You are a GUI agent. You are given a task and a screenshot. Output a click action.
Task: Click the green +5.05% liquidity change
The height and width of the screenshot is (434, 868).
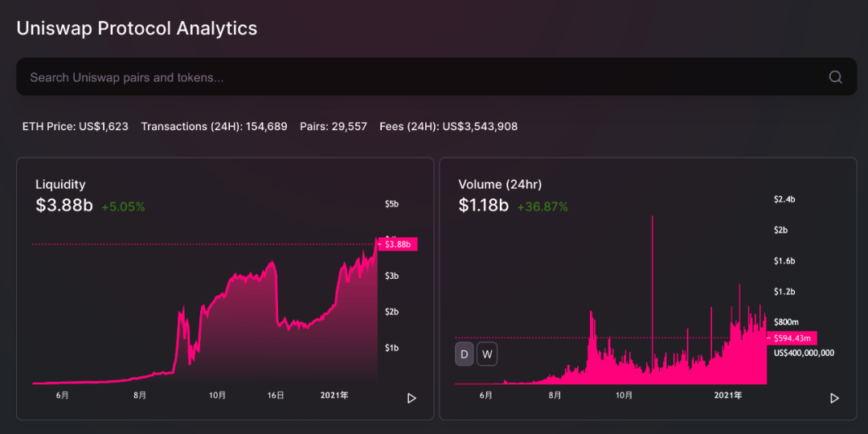(x=123, y=207)
